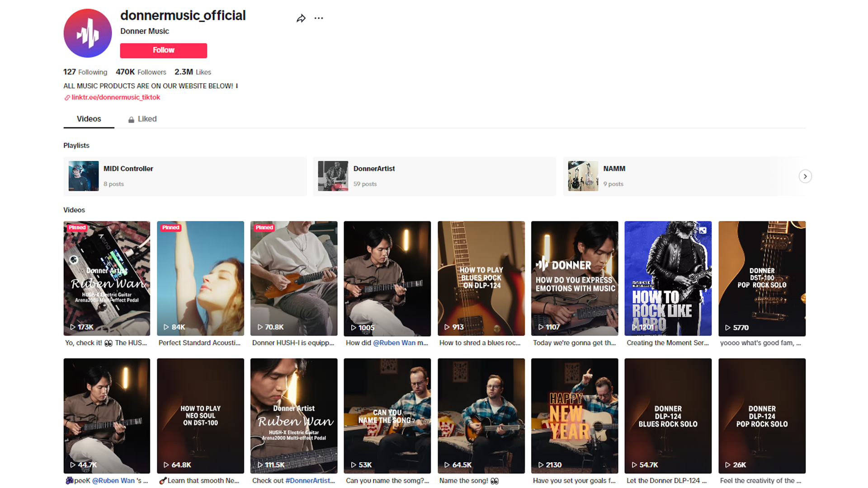The height and width of the screenshot is (488, 868).
Task: Open the @Ruben Wan mention link
Action: pos(394,343)
